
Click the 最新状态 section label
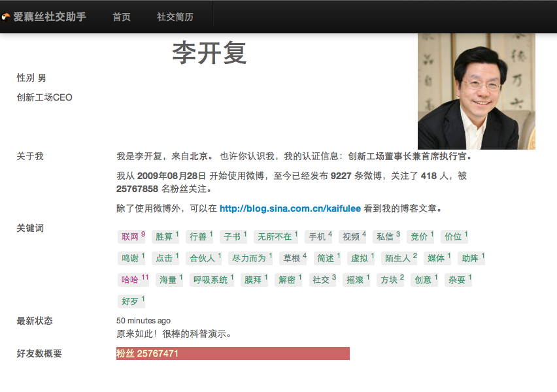point(35,321)
